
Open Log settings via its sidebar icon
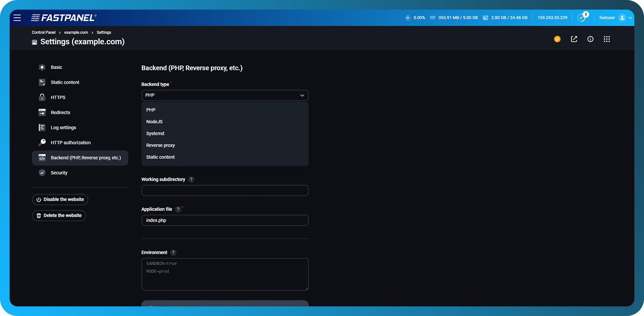point(42,127)
